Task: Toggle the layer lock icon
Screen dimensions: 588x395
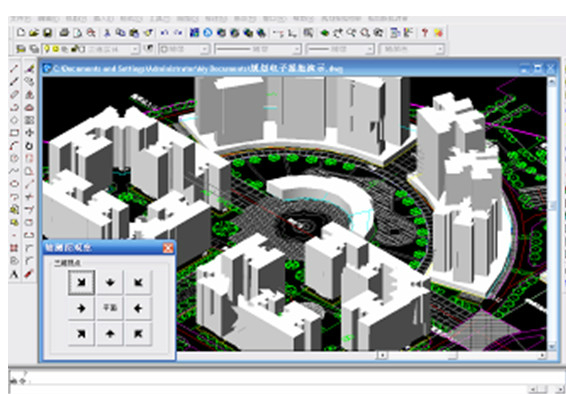Action: 74,49
